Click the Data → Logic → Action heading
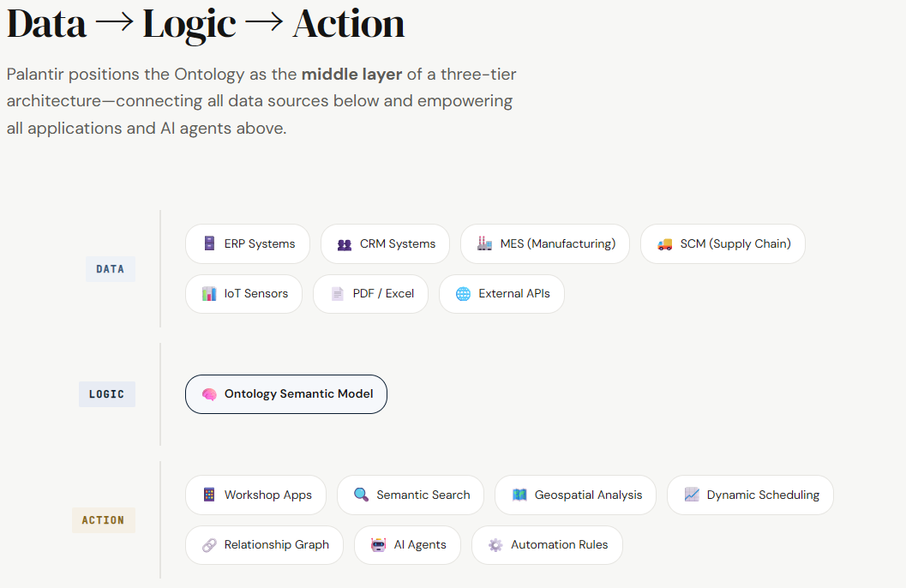This screenshot has width=906, height=588. 206,24
